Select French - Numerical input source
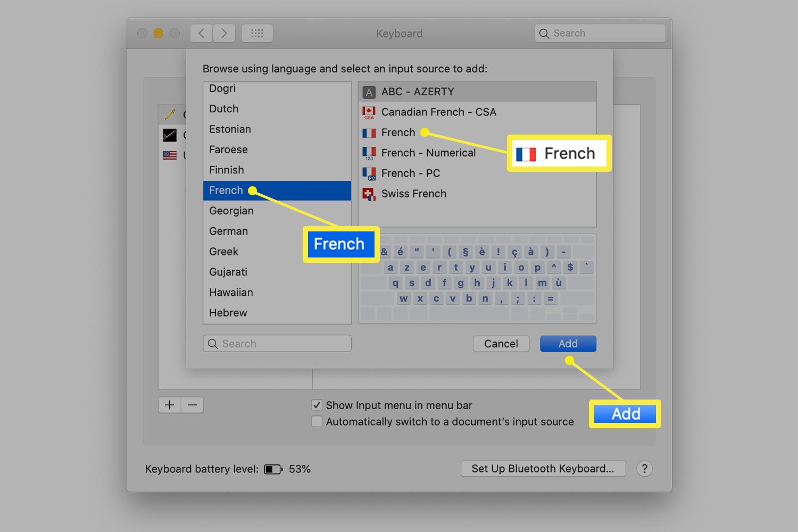The width and height of the screenshot is (798, 532). click(477, 153)
